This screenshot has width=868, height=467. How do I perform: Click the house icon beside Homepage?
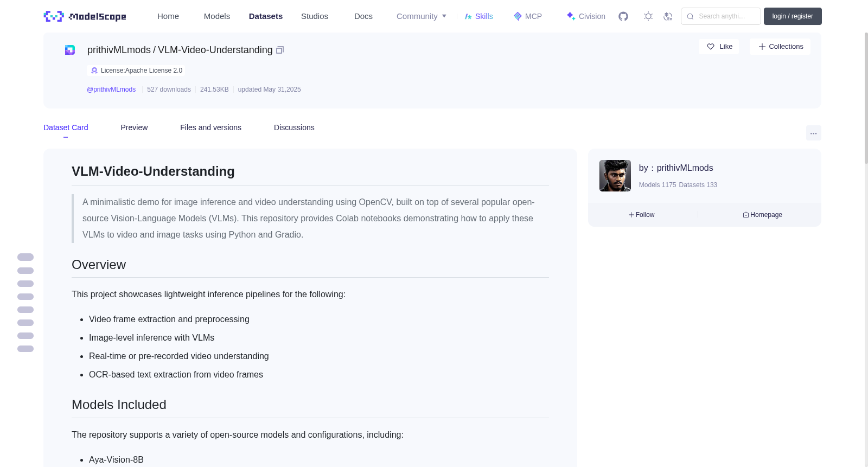click(x=746, y=215)
